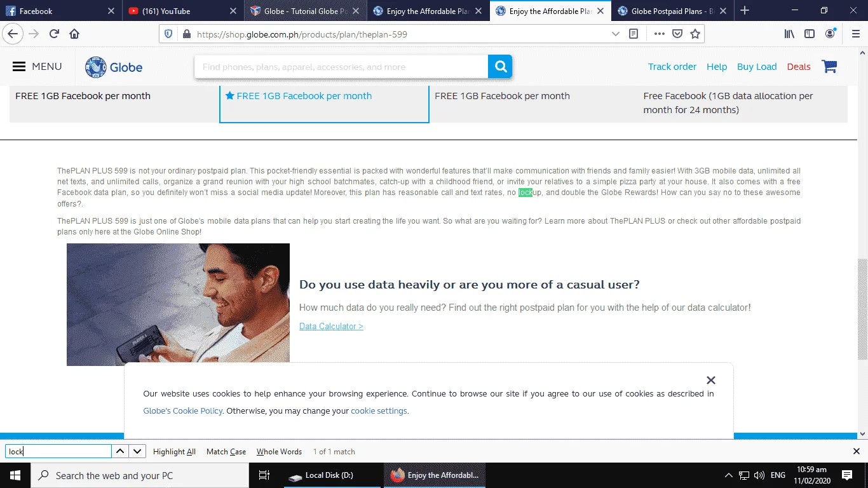Focus the find-in-page text field
The width and height of the screenshot is (868, 488).
[x=58, y=451]
